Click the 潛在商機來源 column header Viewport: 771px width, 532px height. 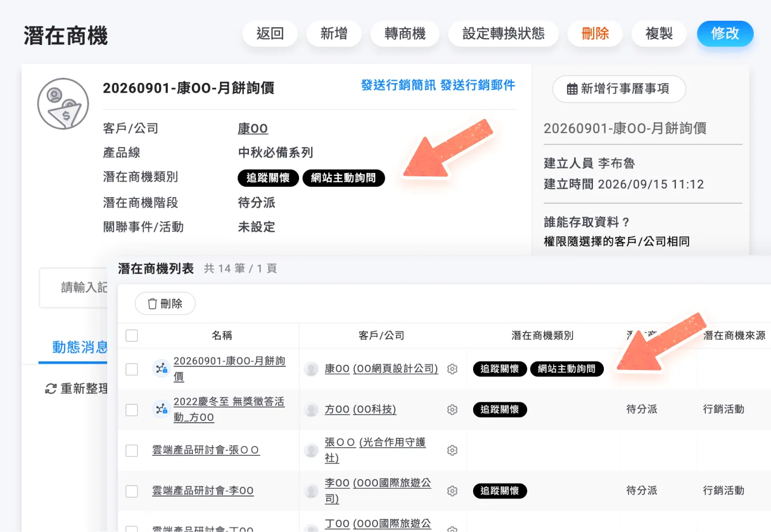coord(734,335)
